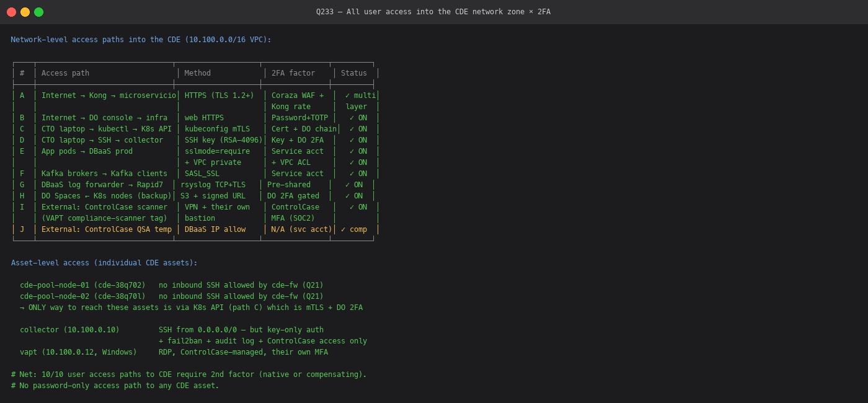This screenshot has height=403, width=868.
Task: Click the 'kubeconfig mTLS' method cell
Action: click(x=217, y=129)
